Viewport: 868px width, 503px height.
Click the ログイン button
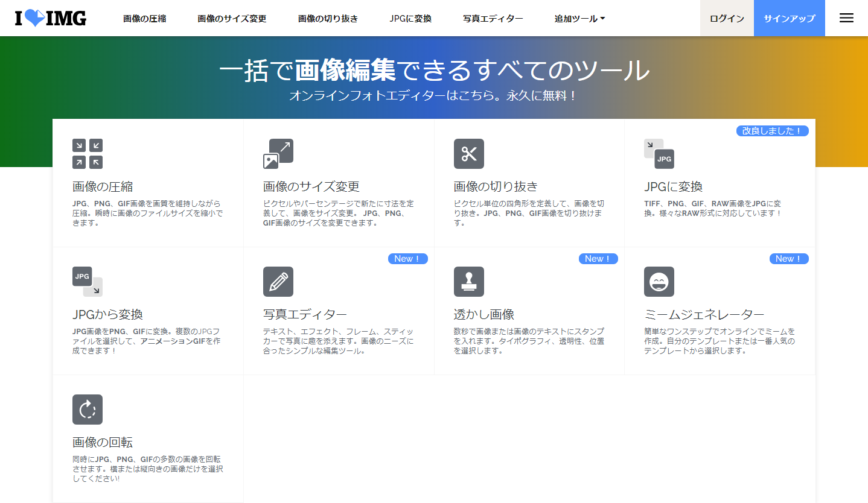[x=727, y=18]
